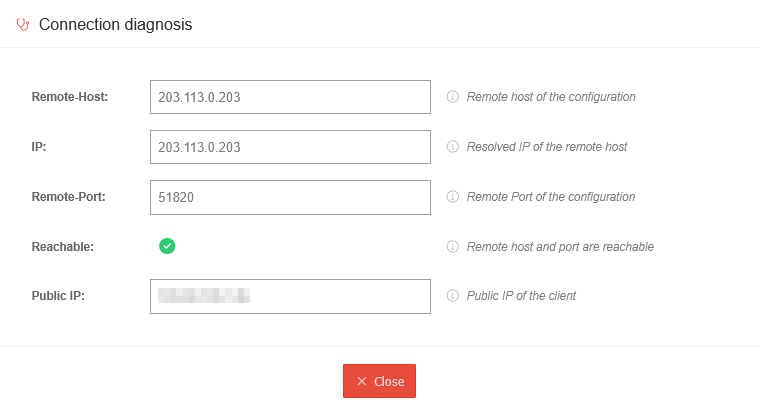Image resolution: width=760 pixels, height=415 pixels.
Task: Click into the IP input field
Action: tap(290, 147)
